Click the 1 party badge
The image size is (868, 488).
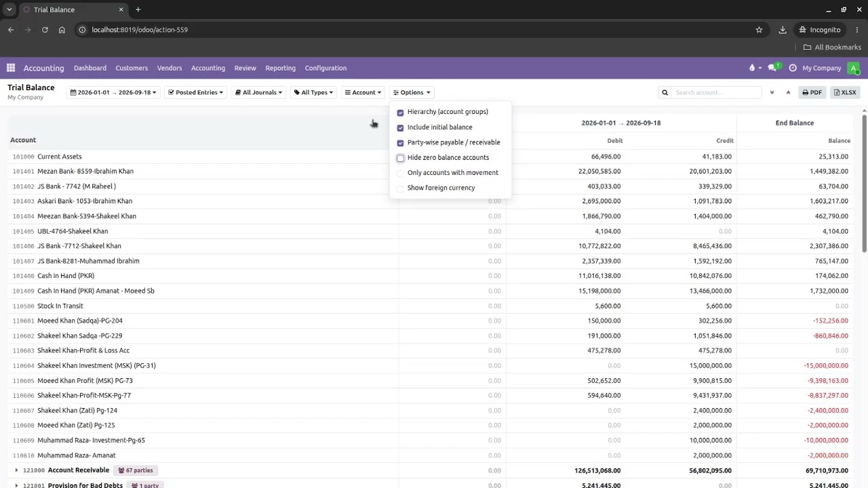[144, 485]
